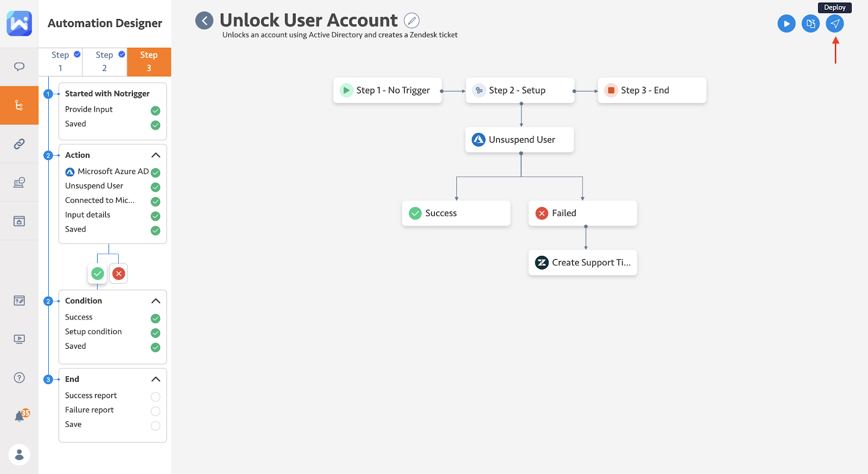Collapse the End section
The image size is (868, 474).
[156, 379]
